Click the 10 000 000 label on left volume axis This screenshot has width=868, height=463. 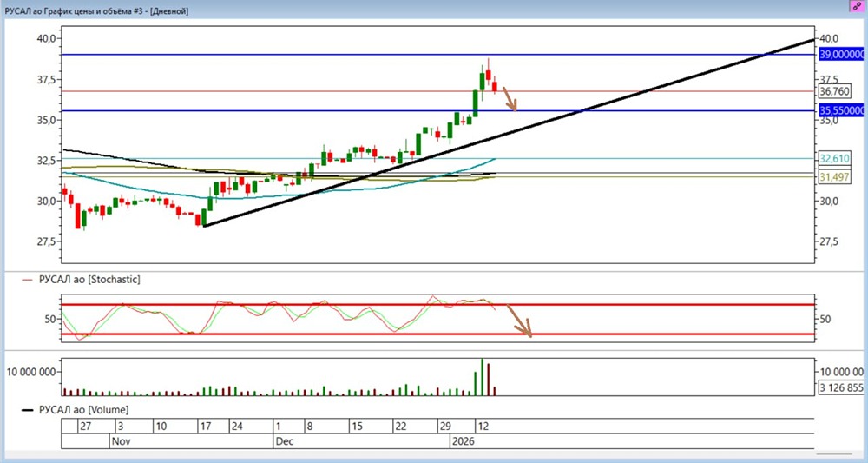coord(31,372)
